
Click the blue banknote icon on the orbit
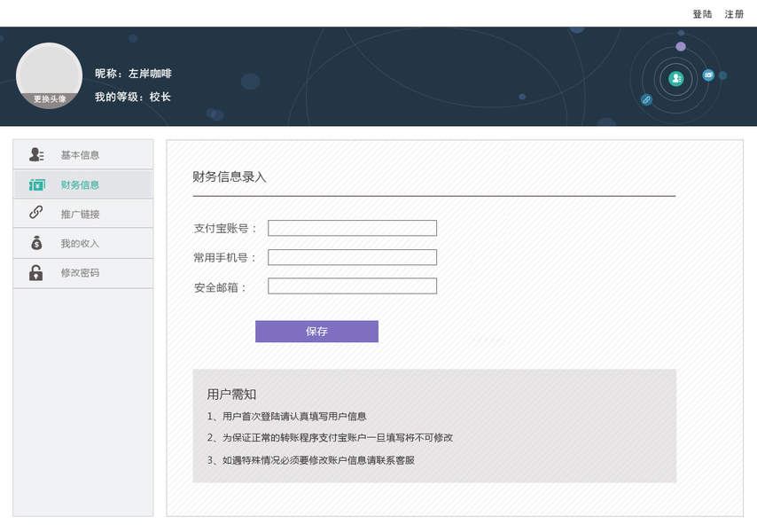pos(708,74)
